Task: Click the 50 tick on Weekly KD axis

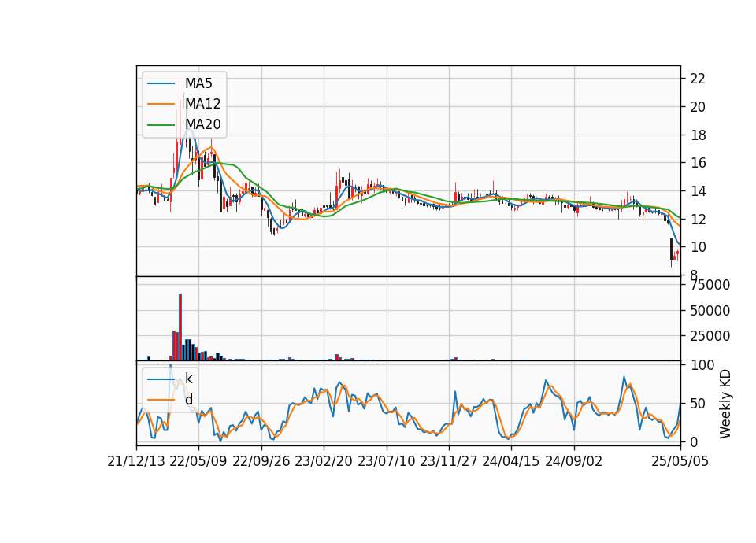Action: [698, 404]
